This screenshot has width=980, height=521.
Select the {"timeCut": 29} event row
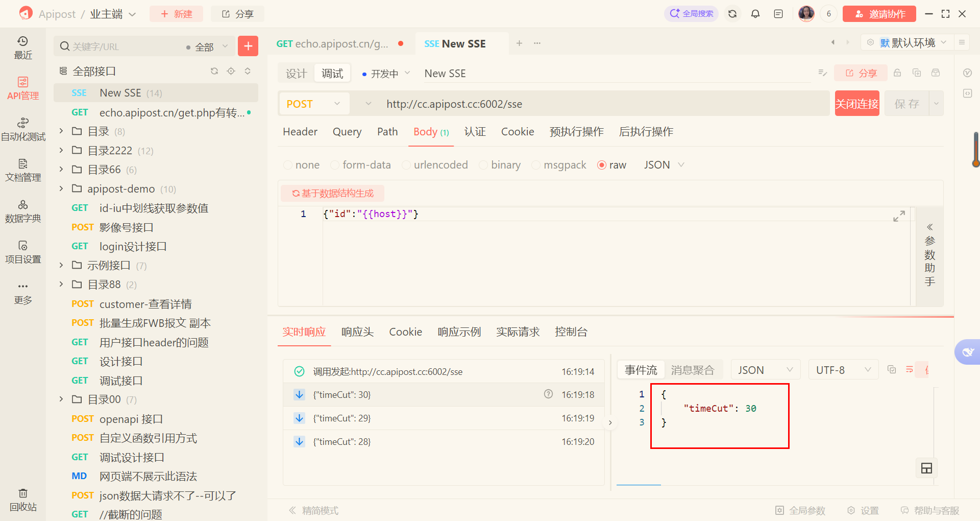444,418
